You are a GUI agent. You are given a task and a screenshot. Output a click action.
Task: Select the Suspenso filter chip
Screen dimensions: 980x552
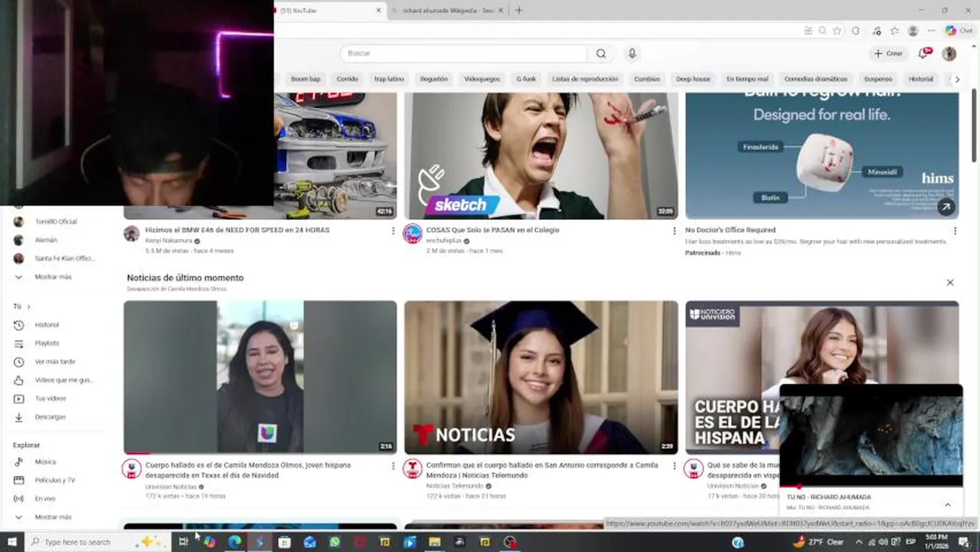pos(878,79)
